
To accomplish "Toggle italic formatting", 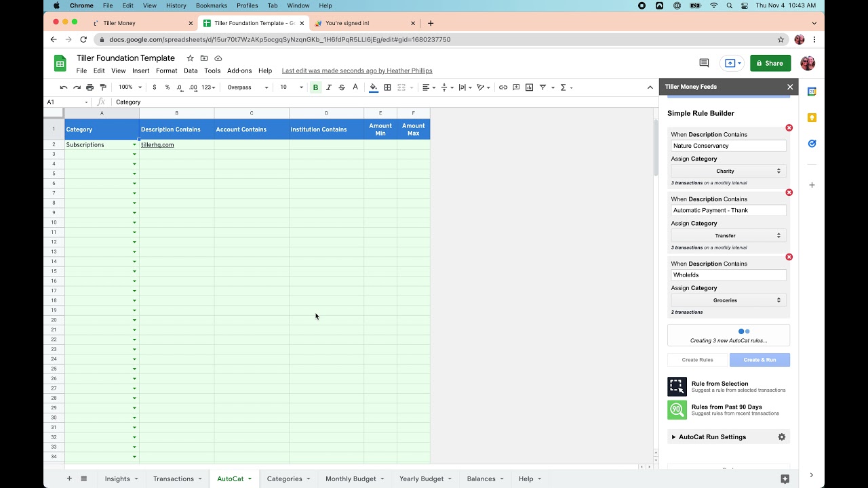I will (x=329, y=87).
